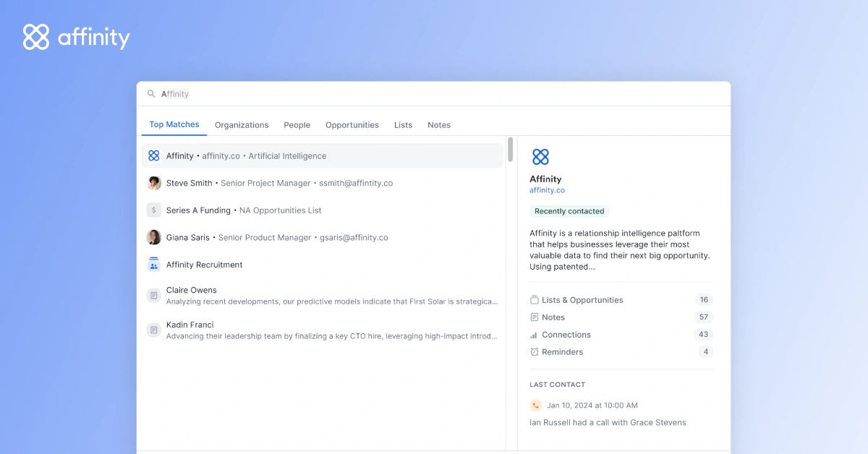Click Giana Saris's avatar photo
The height and width of the screenshot is (454, 868).
(153, 237)
